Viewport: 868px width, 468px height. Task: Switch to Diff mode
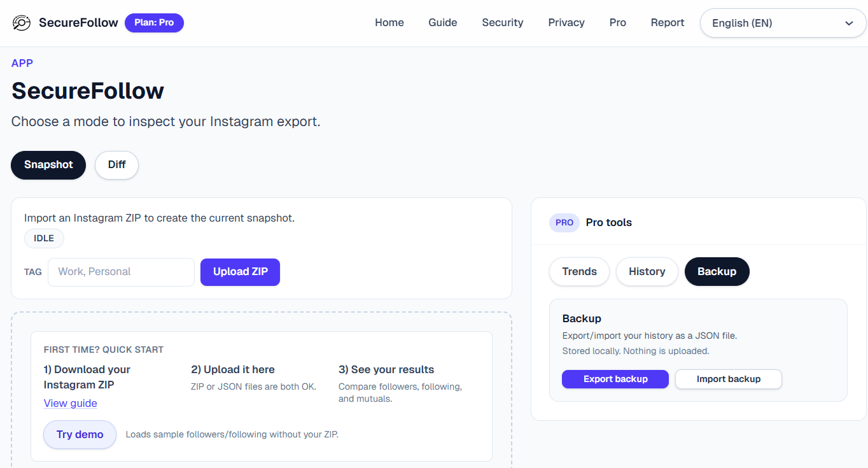(x=116, y=165)
